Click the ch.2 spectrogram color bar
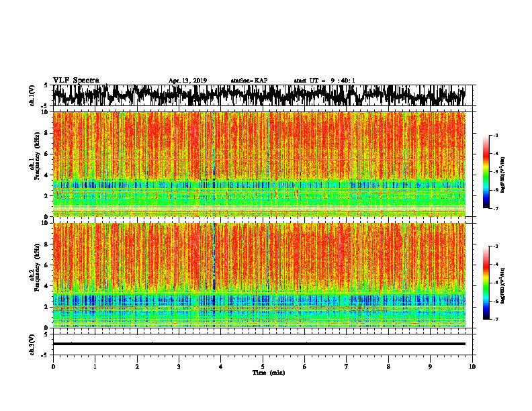Screen dimensions: 532x411 point(486,283)
